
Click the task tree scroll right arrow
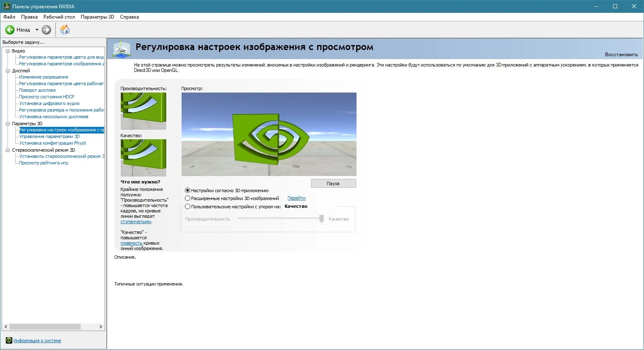pos(101,326)
